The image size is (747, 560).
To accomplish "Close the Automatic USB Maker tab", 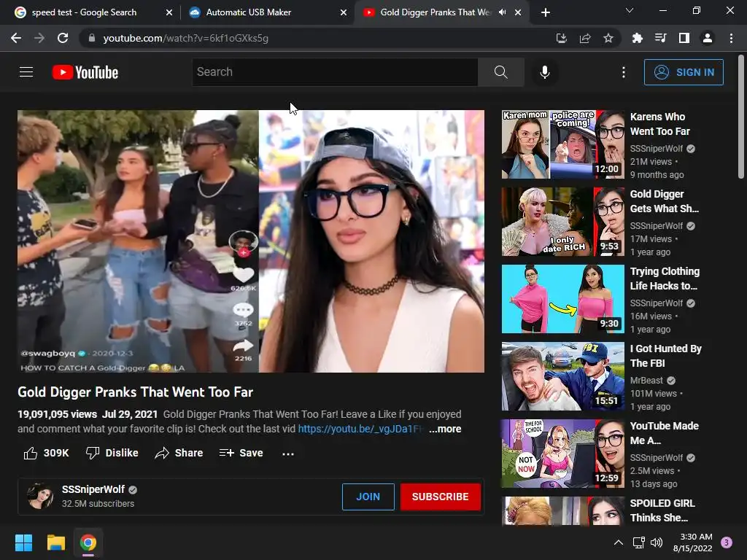I will pos(344,12).
